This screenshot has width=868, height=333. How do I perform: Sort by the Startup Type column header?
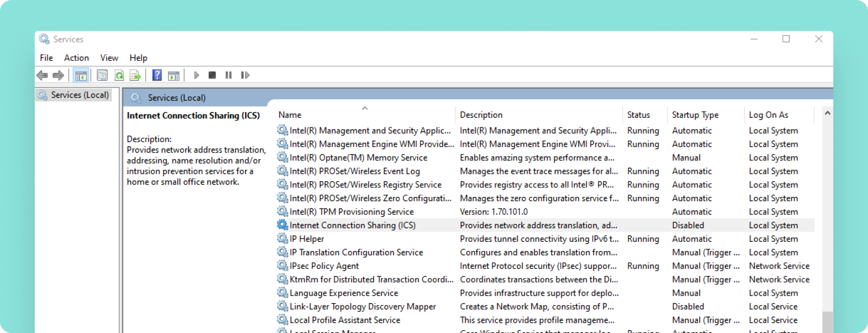tap(706, 115)
